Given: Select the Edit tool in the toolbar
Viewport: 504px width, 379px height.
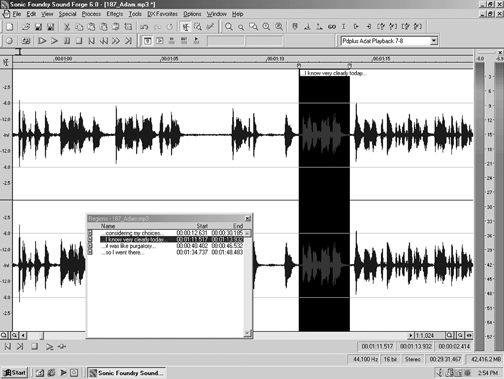Looking at the screenshot, I should point(185,27).
